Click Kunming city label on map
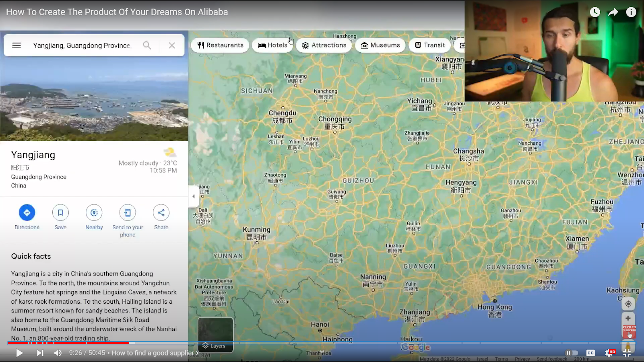This screenshot has width=644, height=362. [256, 233]
